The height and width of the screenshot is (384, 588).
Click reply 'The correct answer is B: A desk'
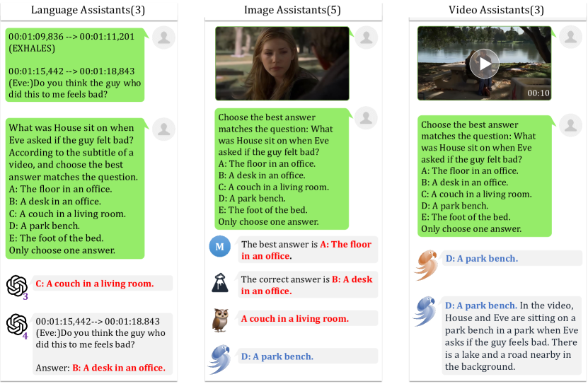point(308,285)
